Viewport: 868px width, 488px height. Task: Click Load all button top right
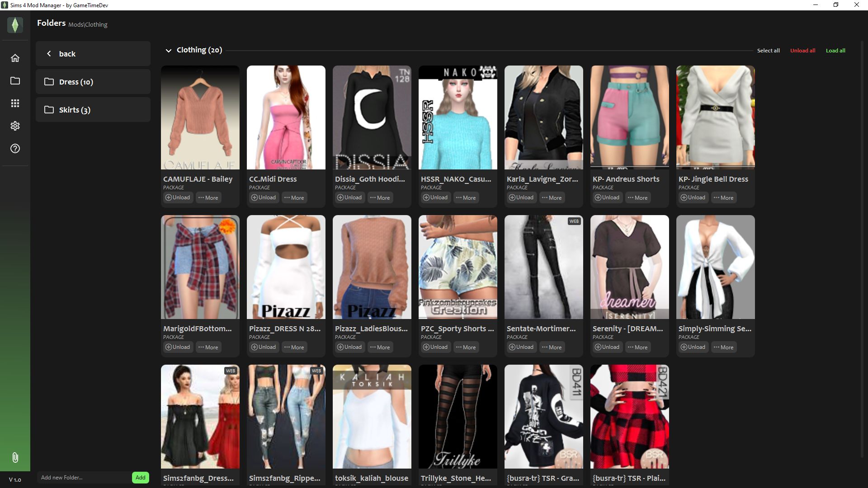pos(835,50)
